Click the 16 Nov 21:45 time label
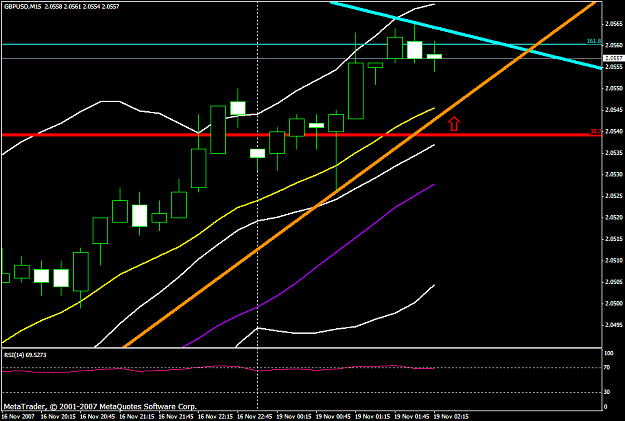Image resolution: width=625 pixels, height=421 pixels. pyautogui.click(x=176, y=417)
